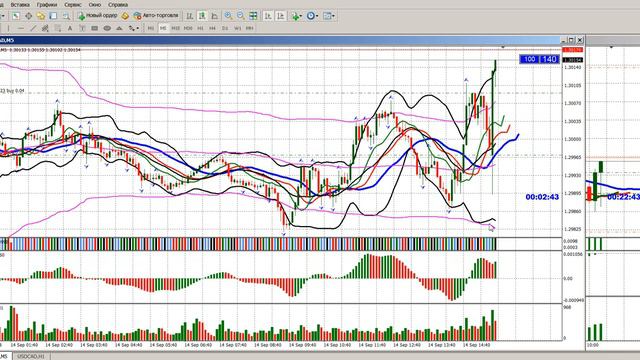640x360 pixels.
Task: Select the rectangle shape tool
Action: pos(94,28)
